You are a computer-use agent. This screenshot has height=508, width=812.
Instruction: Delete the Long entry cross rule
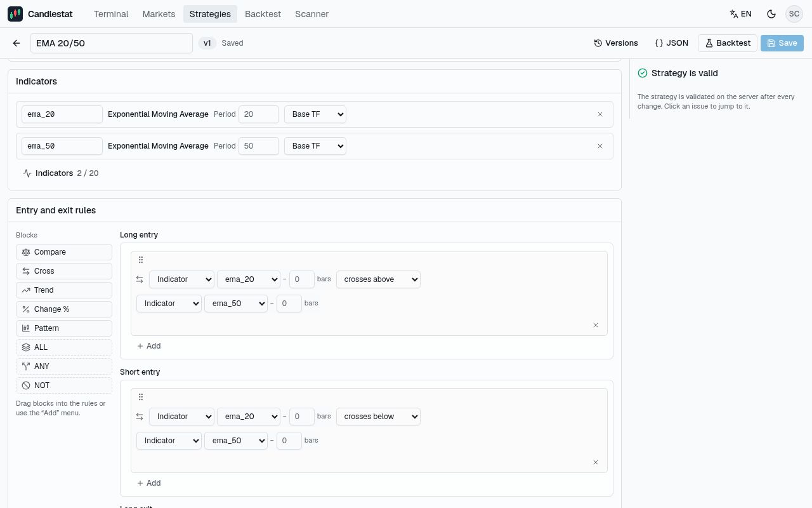(596, 325)
